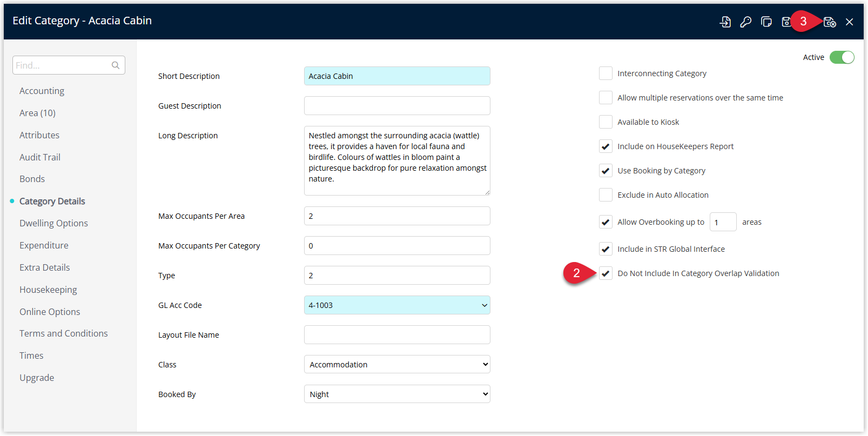
Task: Uncheck Include in STR Global Interface
Action: [605, 249]
